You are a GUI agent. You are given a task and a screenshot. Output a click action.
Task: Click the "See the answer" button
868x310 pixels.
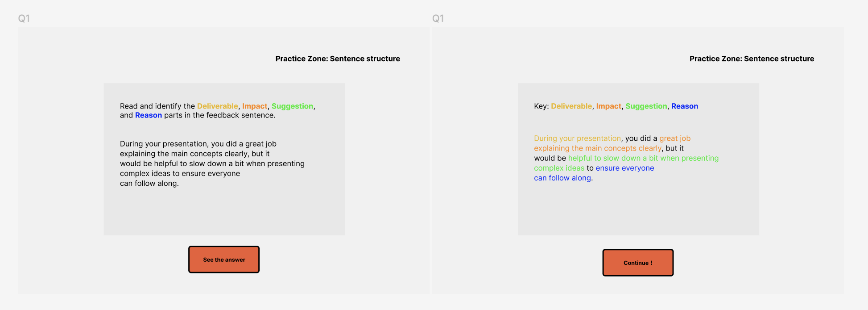(224, 260)
